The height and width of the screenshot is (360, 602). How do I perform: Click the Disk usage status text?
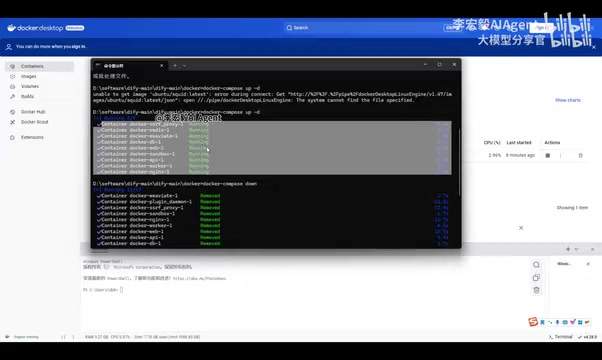167,337
